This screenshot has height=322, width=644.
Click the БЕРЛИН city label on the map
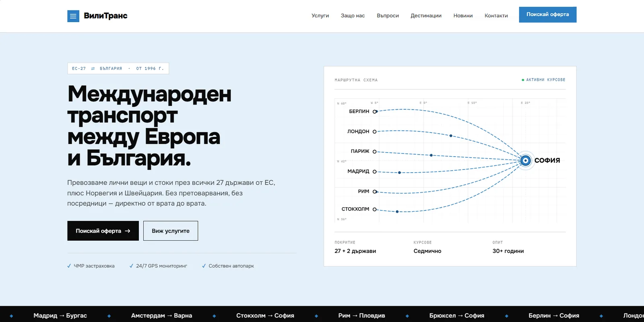359,111
